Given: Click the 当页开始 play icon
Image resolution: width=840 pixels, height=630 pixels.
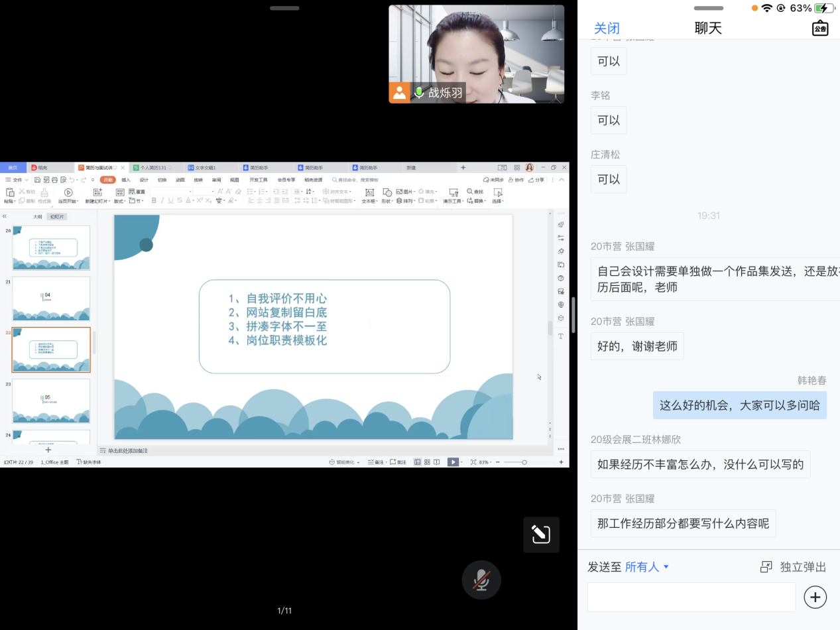Looking at the screenshot, I should tap(68, 192).
